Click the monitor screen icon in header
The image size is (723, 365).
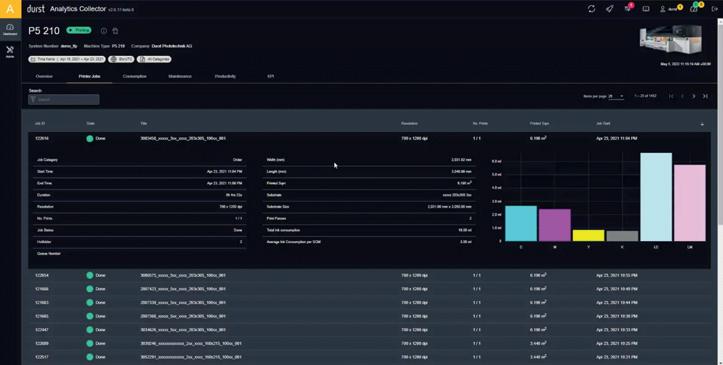(x=646, y=9)
